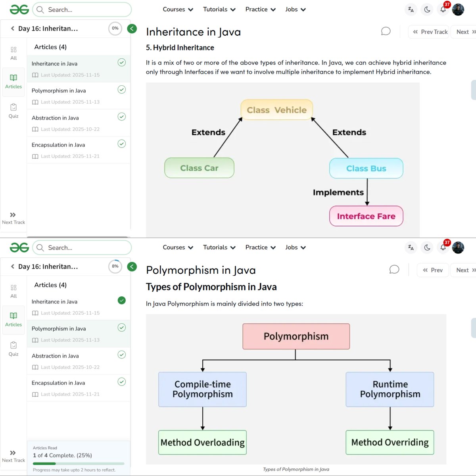Collapse the sidebar with the green arrow
Image resolution: width=476 pixels, height=476 pixels.
point(132,29)
